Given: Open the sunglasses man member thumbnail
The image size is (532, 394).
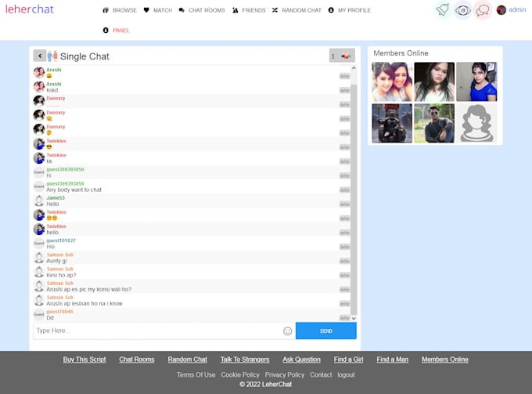Looking at the screenshot, I should click(x=434, y=123).
